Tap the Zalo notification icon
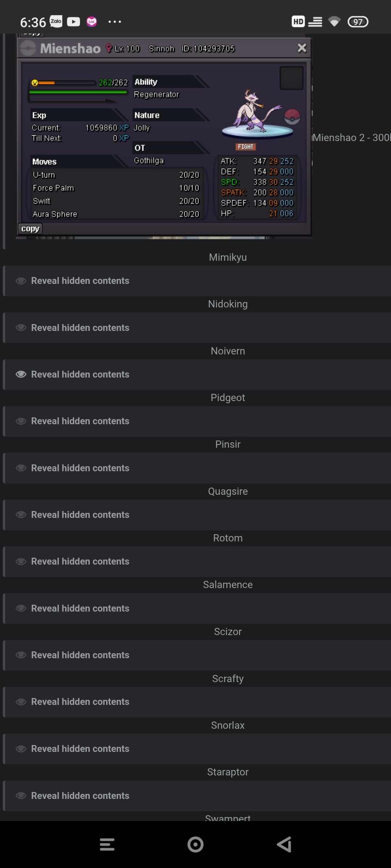The height and width of the screenshot is (868, 391). coord(56,22)
